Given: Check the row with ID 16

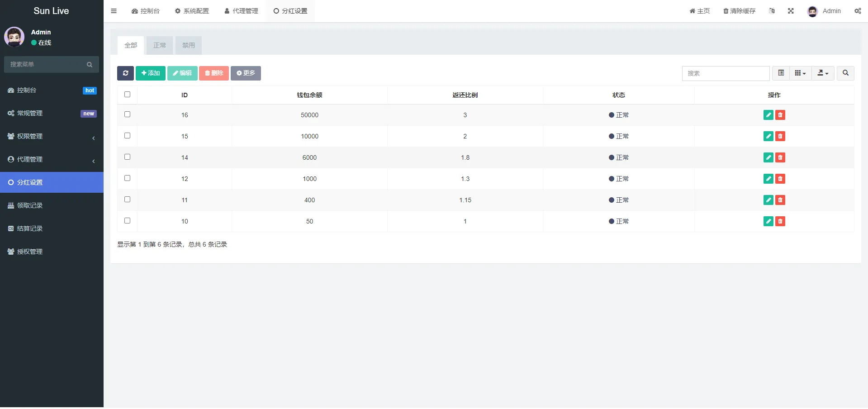Looking at the screenshot, I should coord(127,114).
